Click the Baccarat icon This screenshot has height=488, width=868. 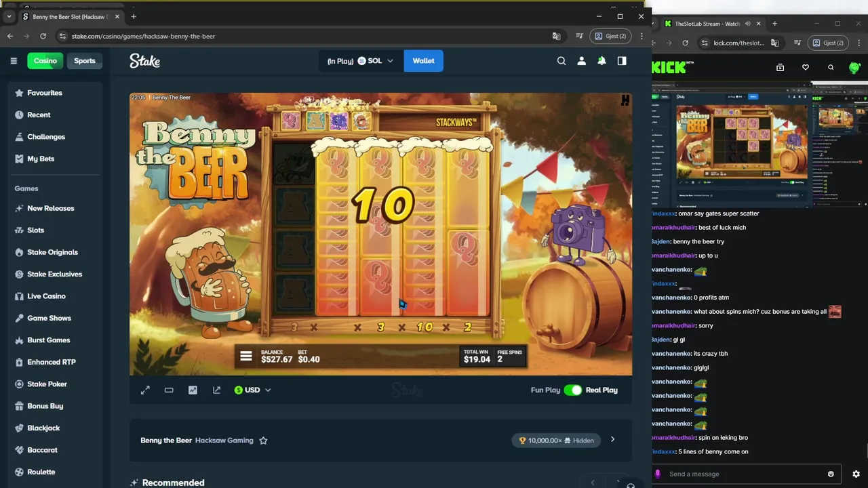click(x=19, y=450)
